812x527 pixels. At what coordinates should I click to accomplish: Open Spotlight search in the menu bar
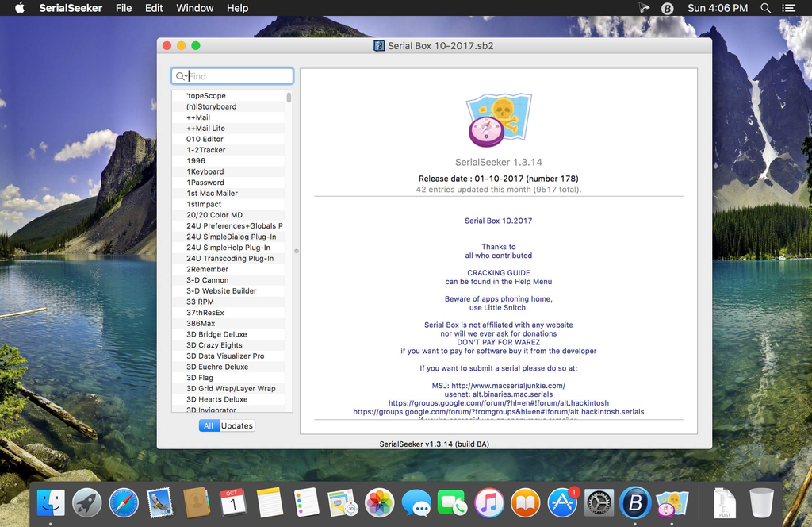(765, 8)
